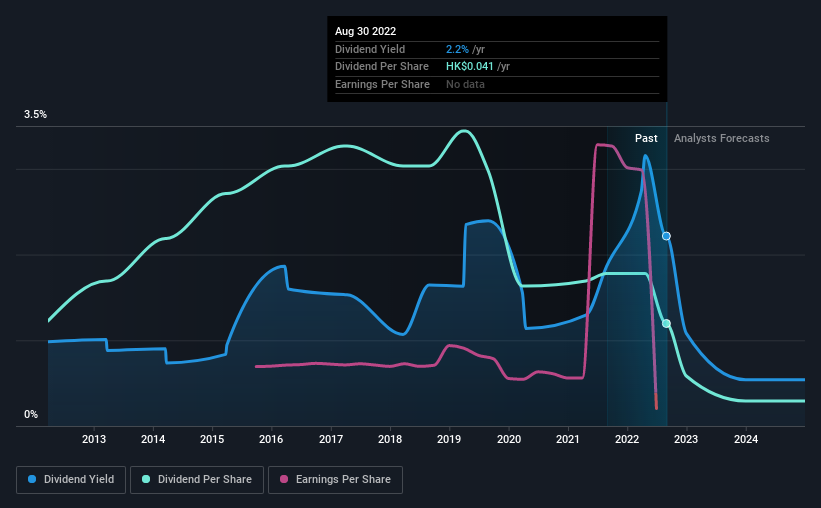Click the pink Earnings Per Share legend dot
Viewport: 821px width, 508px height.
(284, 480)
